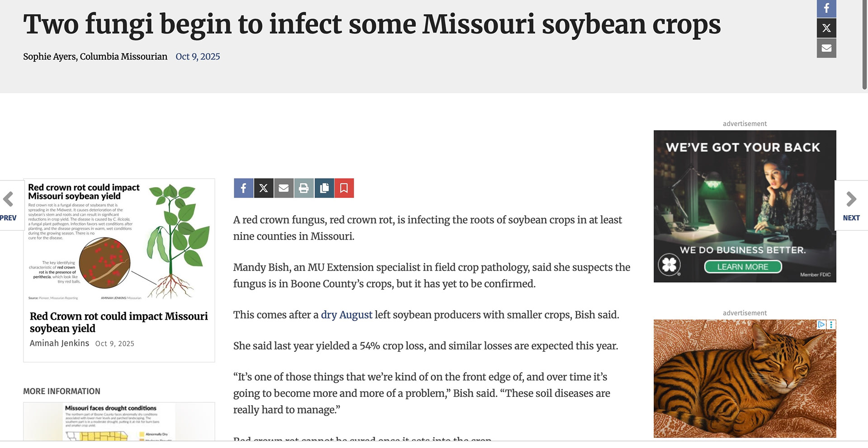Click X share icon above article text

[x=264, y=188]
